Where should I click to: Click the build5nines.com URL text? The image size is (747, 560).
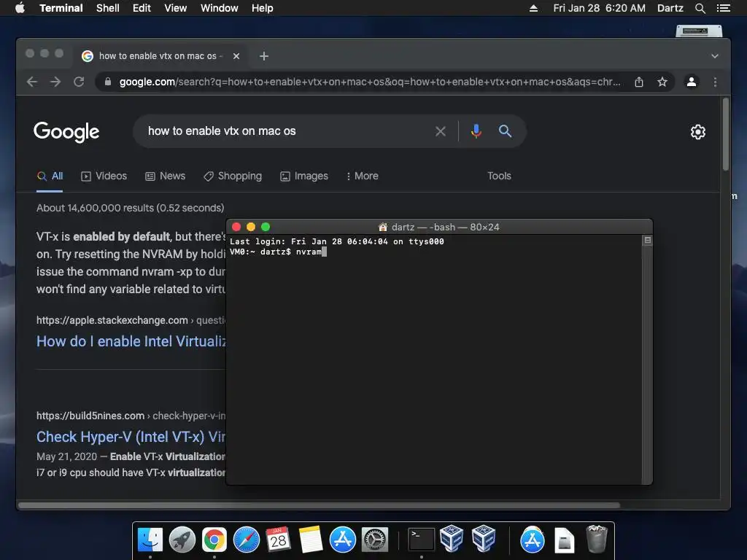click(90, 416)
